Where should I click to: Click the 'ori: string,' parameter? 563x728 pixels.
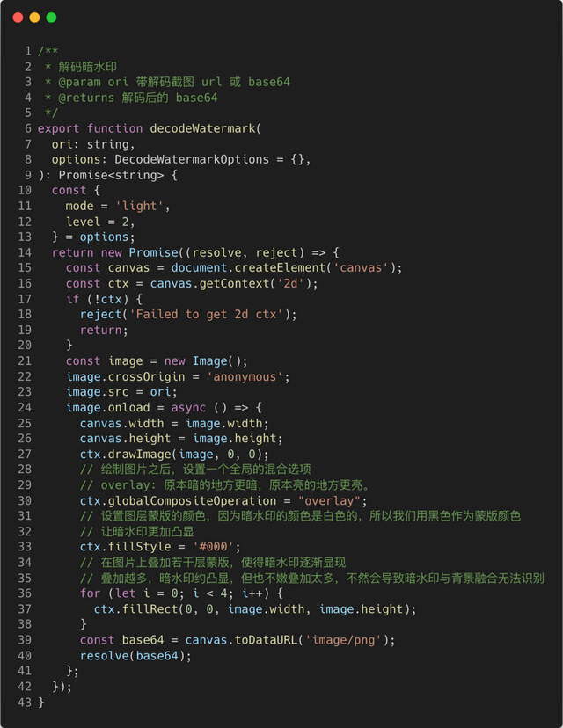tap(93, 144)
